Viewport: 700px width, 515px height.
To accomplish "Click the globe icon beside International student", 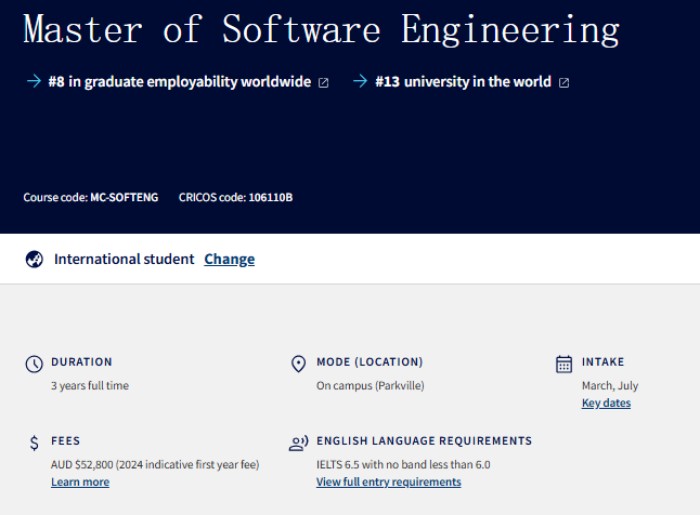I will coord(34,260).
